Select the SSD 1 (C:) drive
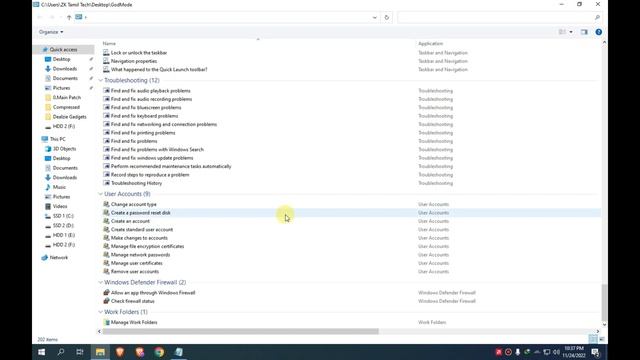The image size is (640, 360). [63, 216]
